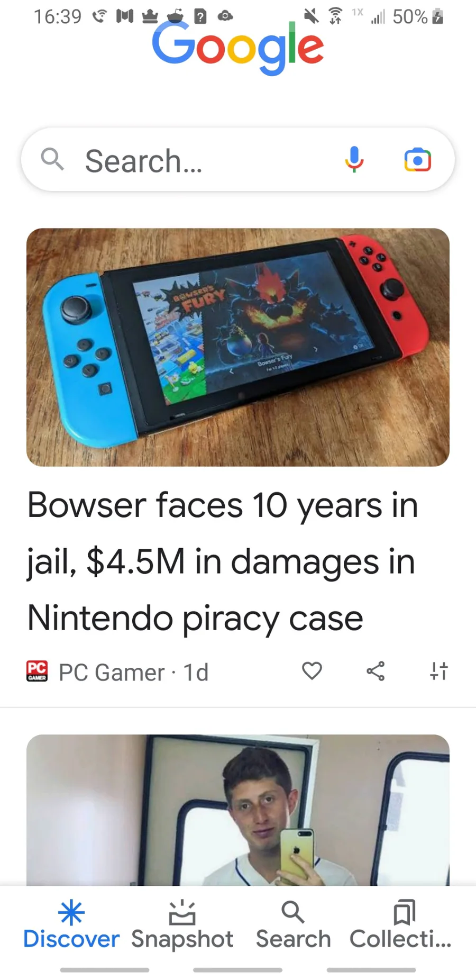Like the Bowser article with heart icon
Image resolution: width=476 pixels, height=980 pixels.
pos(312,671)
